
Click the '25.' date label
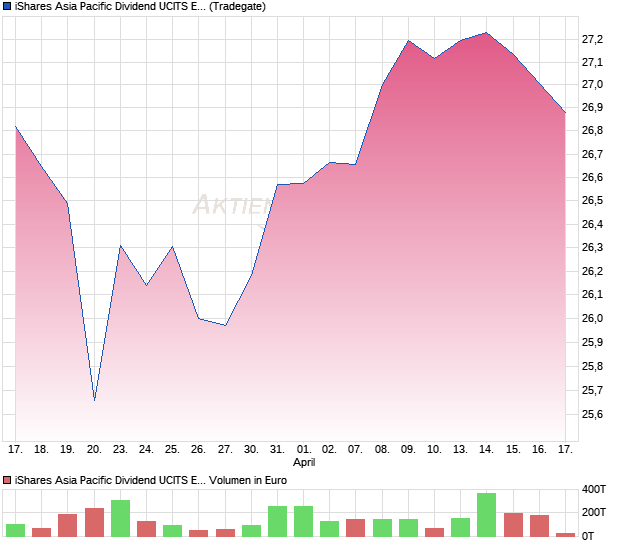[x=172, y=450]
